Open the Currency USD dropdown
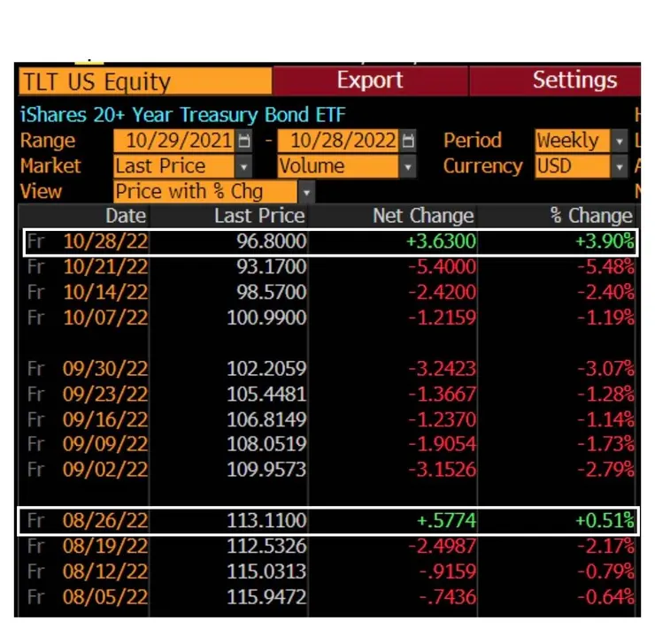 620,166
